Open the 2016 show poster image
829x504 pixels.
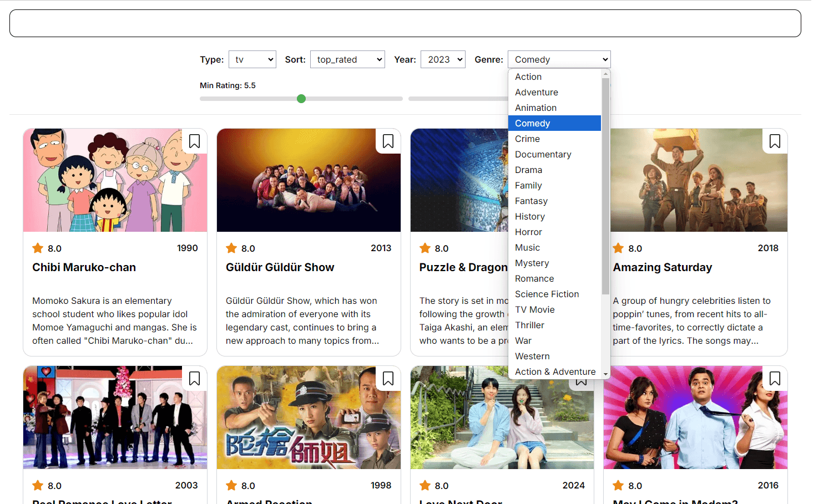point(696,418)
